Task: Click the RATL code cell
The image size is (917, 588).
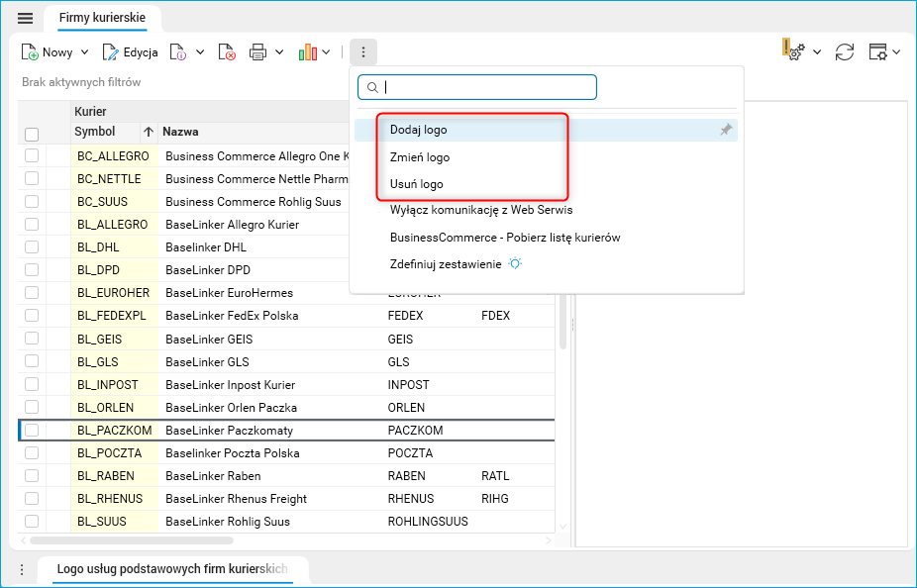Action: pos(495,476)
